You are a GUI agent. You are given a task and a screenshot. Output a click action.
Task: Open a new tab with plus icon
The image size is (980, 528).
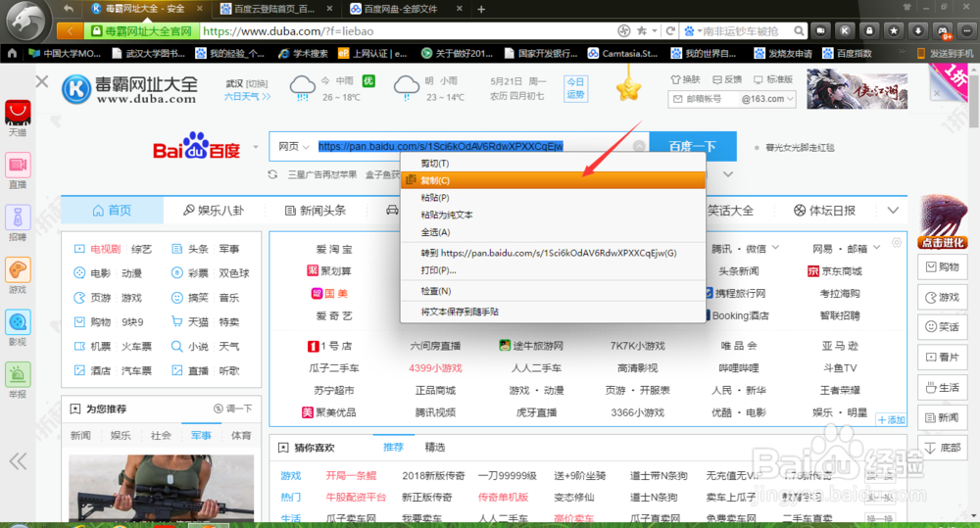481,9
